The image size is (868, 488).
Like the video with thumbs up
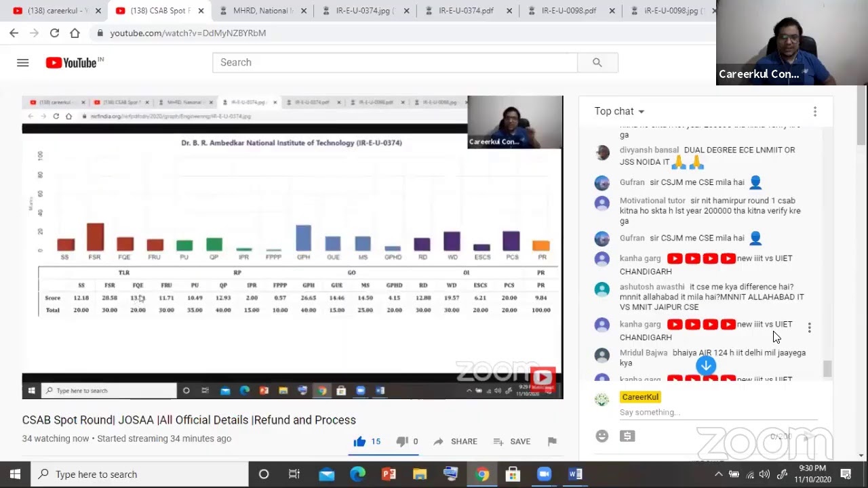359,441
